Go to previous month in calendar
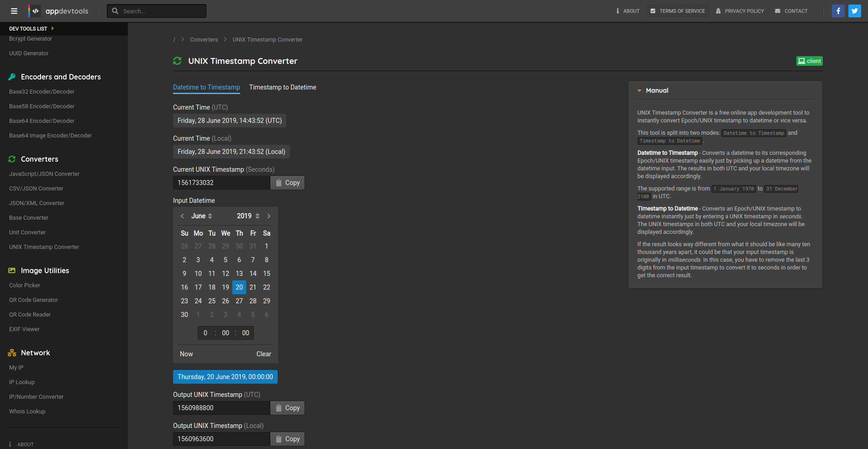868x449 pixels. 182,216
